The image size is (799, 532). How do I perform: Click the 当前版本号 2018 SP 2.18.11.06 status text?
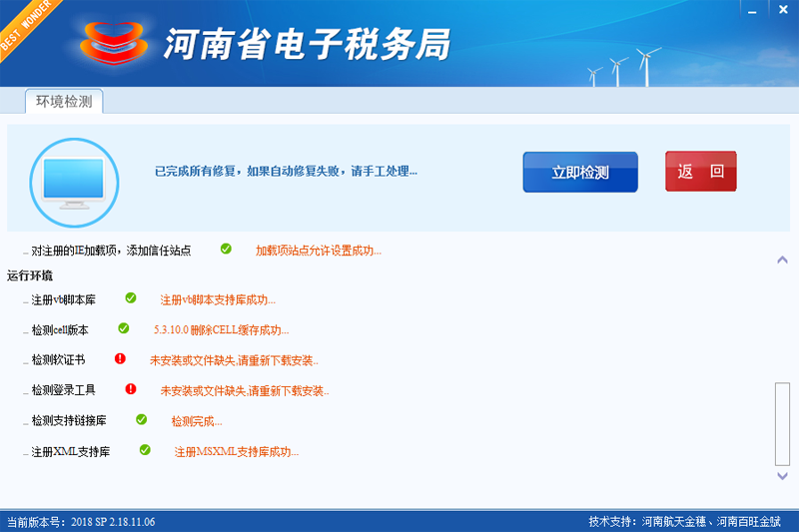81,522
